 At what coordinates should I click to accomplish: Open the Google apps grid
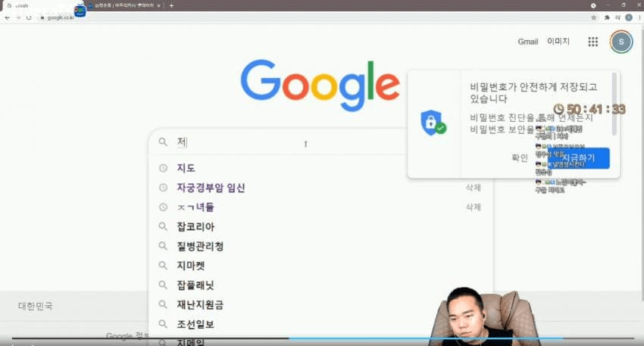coord(592,42)
